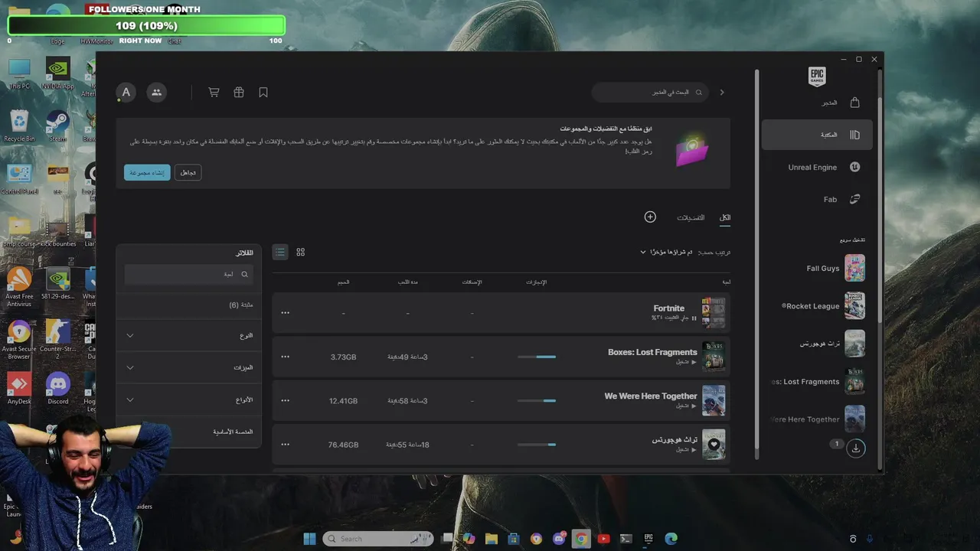Click the gift icon in the header
The image size is (980, 551).
pos(239,93)
